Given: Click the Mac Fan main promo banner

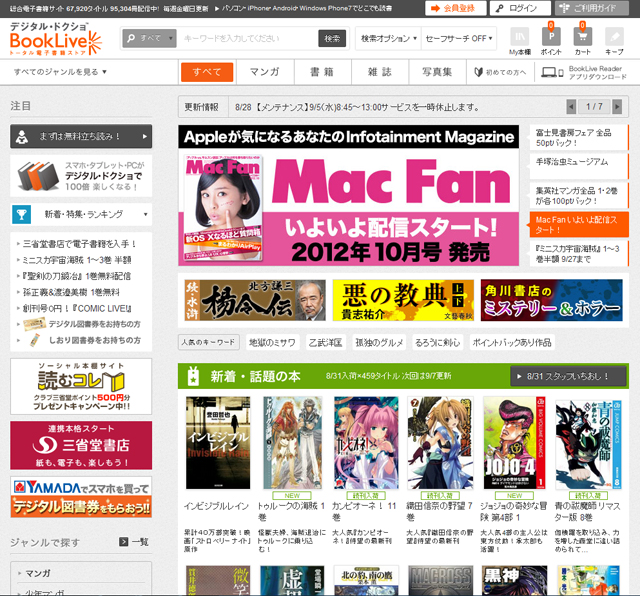Looking at the screenshot, I should click(x=349, y=196).
